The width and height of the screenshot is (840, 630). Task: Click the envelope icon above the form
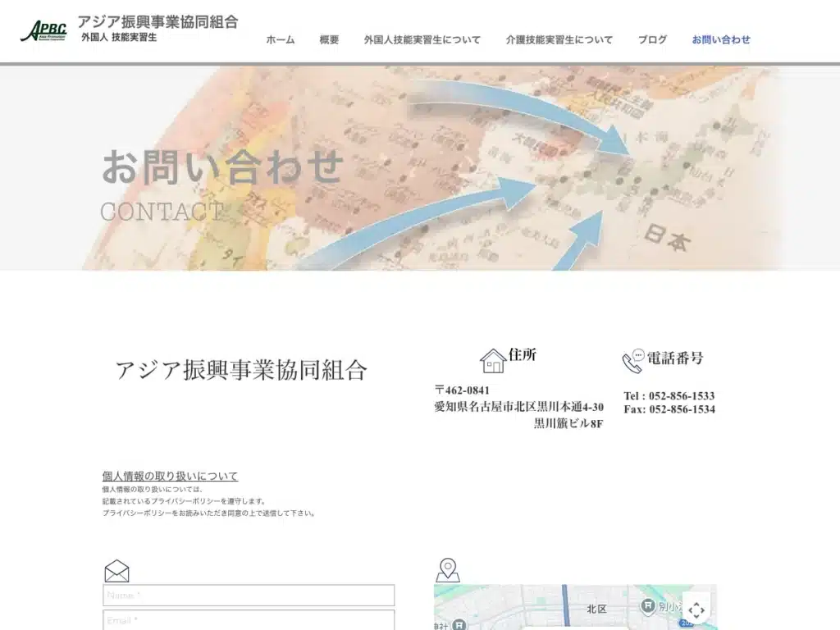click(116, 571)
